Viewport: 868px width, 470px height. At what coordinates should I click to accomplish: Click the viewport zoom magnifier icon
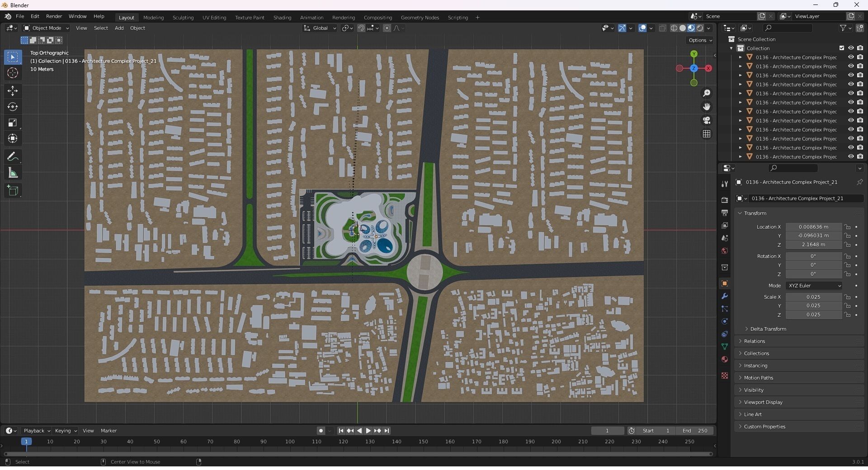pos(707,93)
